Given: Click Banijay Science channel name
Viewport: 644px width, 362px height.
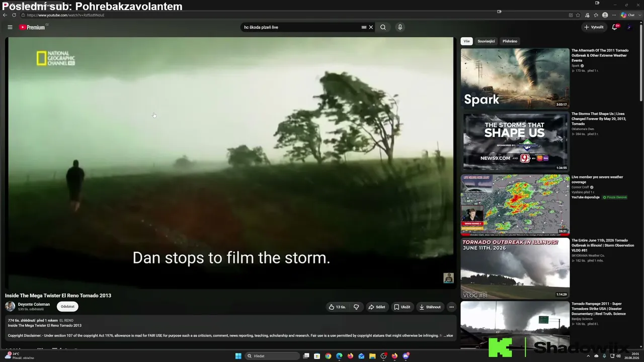Looking at the screenshot, I should [582, 319].
